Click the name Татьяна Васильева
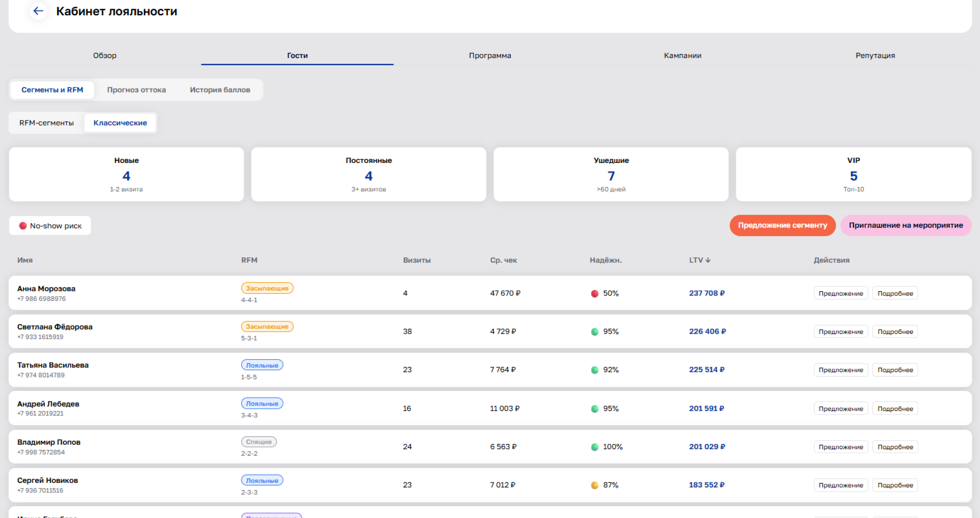This screenshot has height=518, width=980. tap(53, 365)
